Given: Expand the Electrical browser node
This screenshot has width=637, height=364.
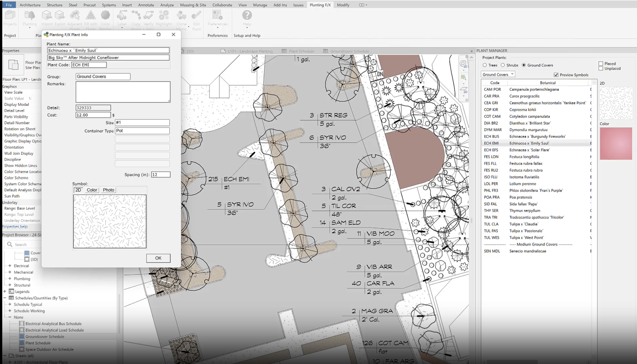Looking at the screenshot, I should coord(10,265).
